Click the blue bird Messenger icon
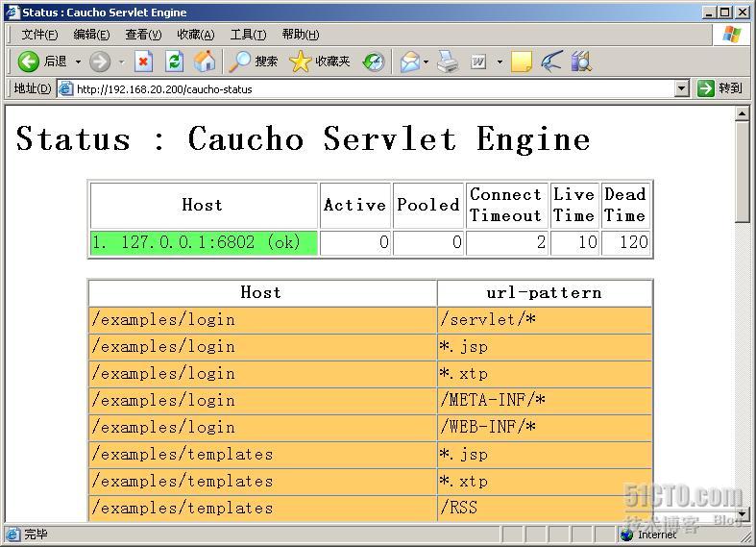756x547 pixels. [x=551, y=62]
